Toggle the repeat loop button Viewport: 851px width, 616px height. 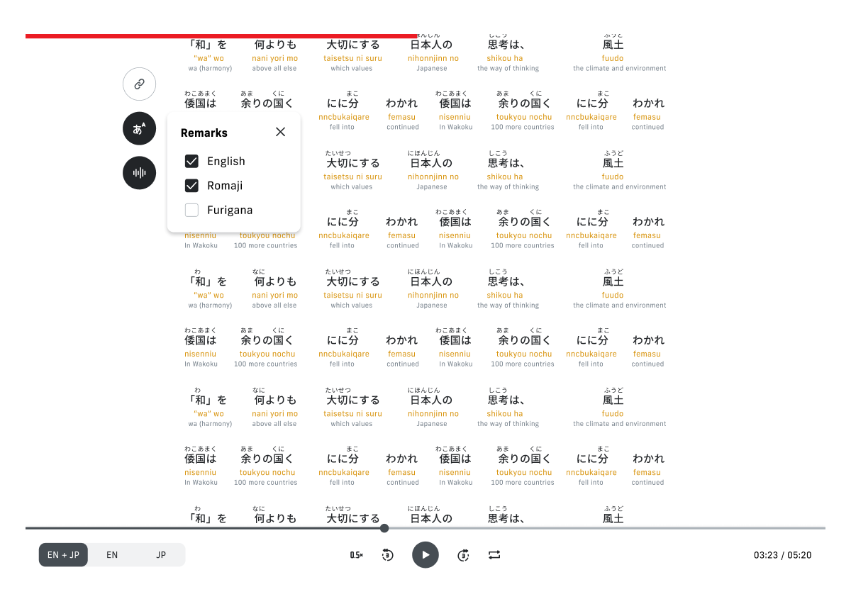494,555
